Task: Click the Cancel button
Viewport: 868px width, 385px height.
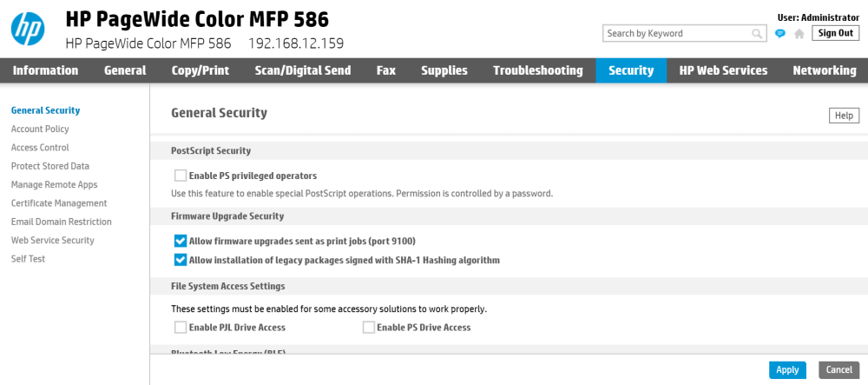Action: pos(838,370)
